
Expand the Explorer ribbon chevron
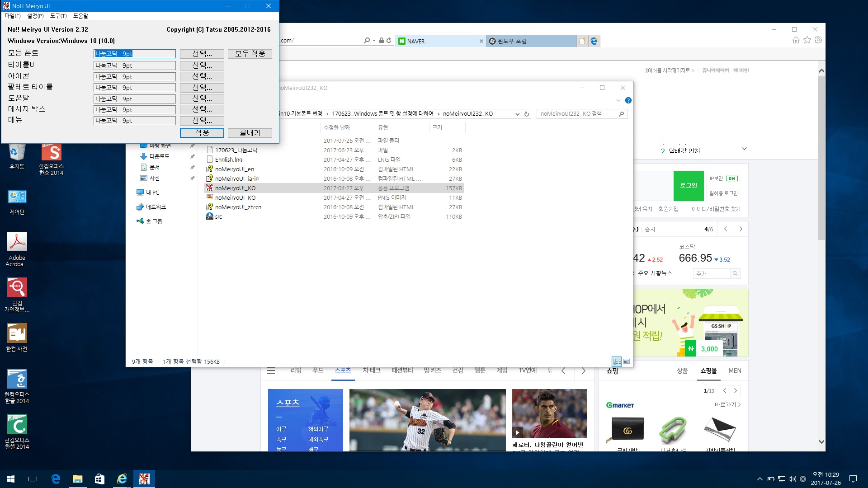(x=618, y=100)
